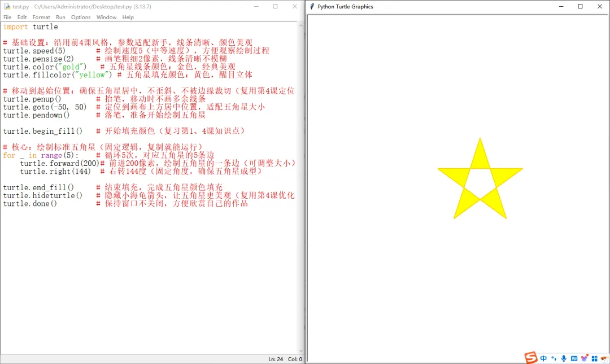Minimize the Python Turtle Graphics window
The height and width of the screenshot is (364, 610).
coord(561,6)
